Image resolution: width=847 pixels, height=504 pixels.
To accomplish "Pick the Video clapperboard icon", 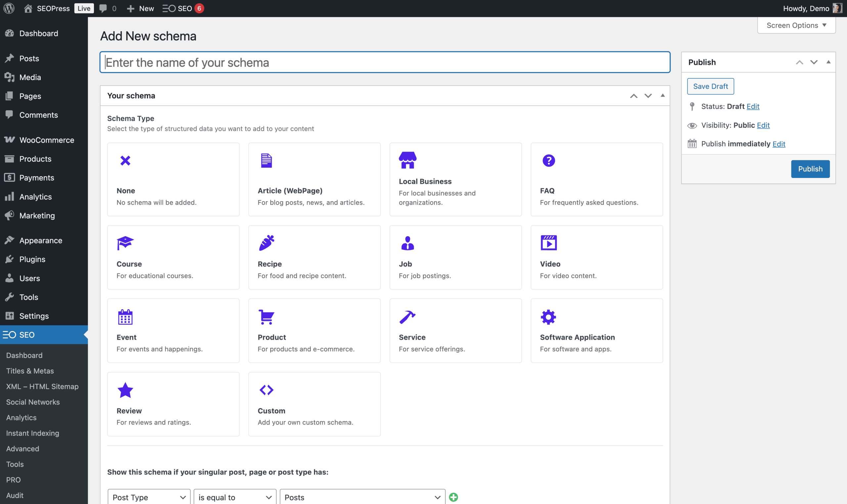I will point(548,243).
